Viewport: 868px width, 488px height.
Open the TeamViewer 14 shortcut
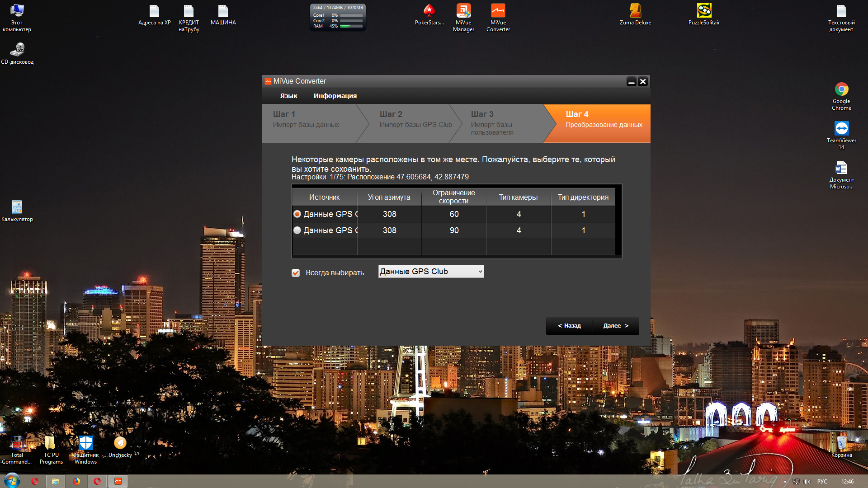(x=841, y=129)
